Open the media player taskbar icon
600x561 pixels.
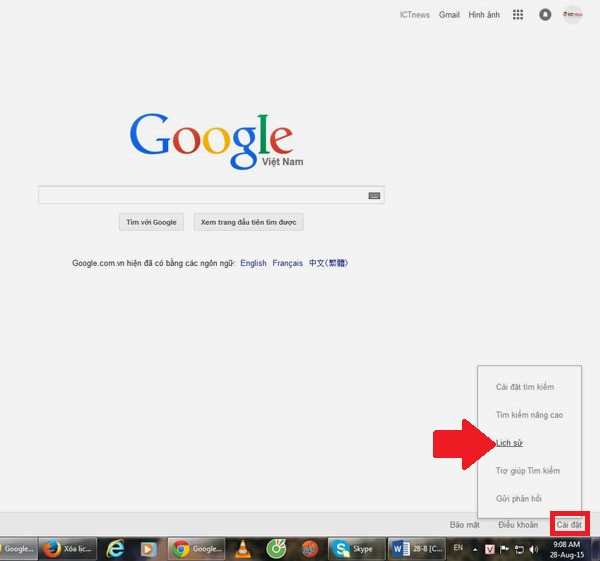148,549
